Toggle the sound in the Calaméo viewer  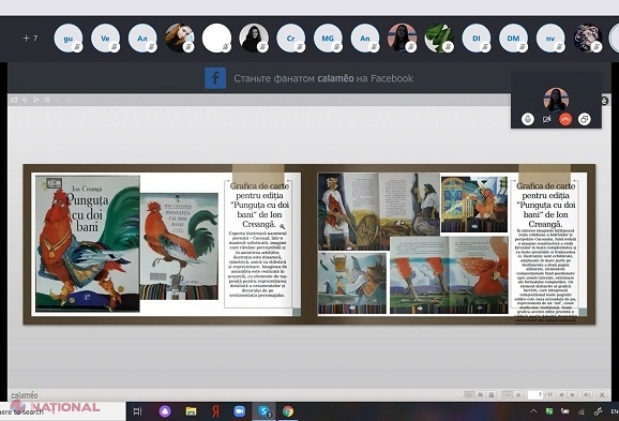[587, 395]
